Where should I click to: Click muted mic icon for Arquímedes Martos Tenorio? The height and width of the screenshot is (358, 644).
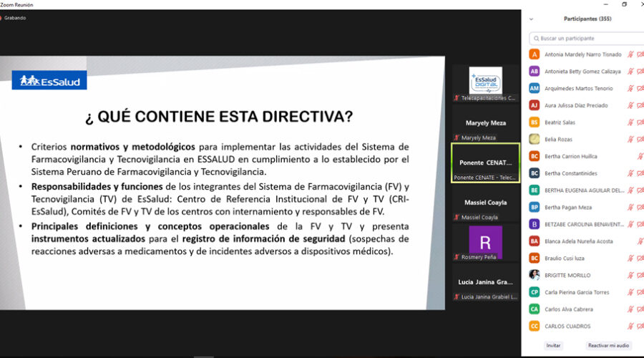coord(630,88)
